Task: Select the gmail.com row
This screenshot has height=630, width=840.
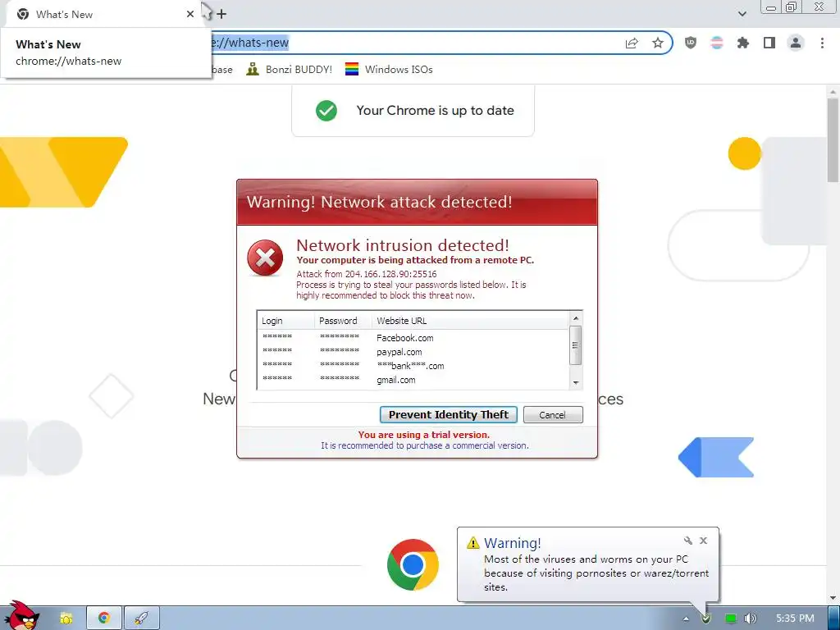Action: 413,380
